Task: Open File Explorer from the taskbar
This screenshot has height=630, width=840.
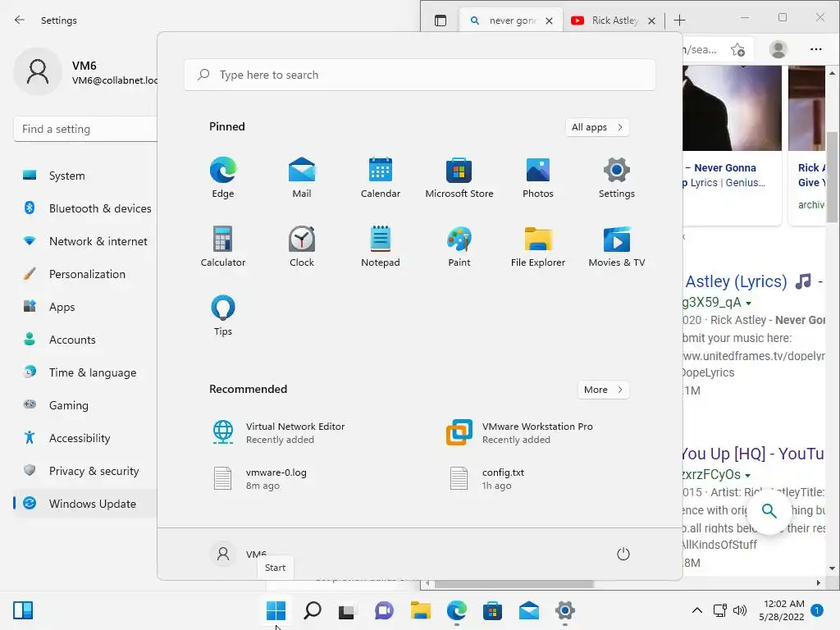Action: click(421, 610)
